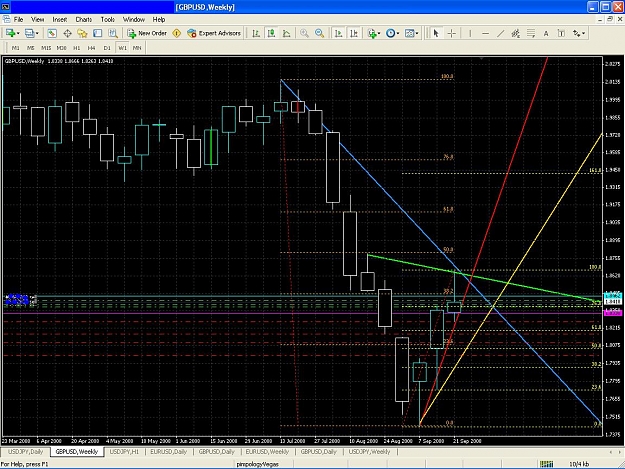Select the Crosshair tool

452,33
